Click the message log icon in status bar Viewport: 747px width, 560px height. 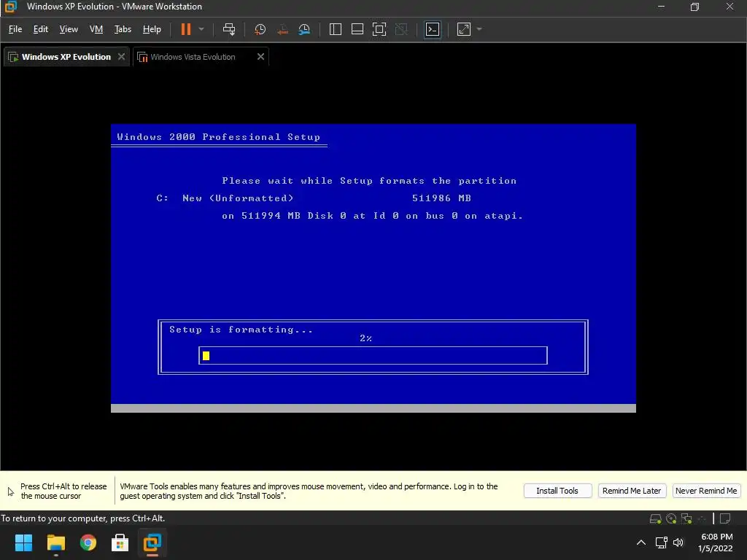click(725, 518)
